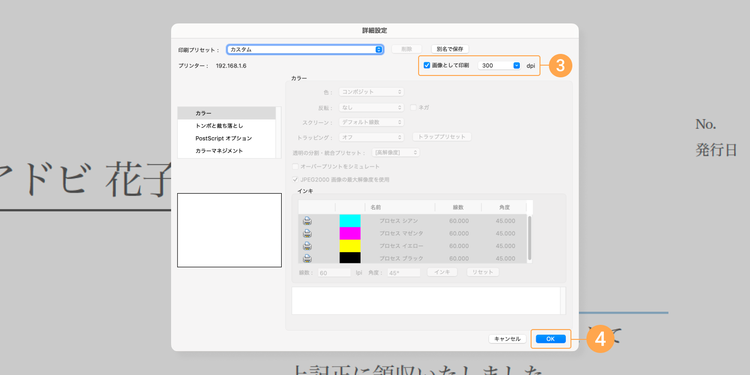Click the キャンセル button
The image size is (750, 375).
507,339
